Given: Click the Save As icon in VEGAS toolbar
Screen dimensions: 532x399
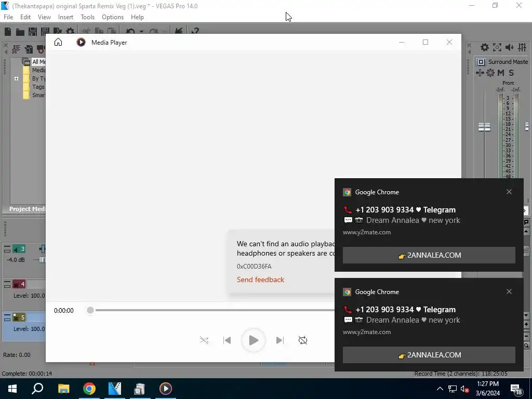Looking at the screenshot, I should click(x=45, y=32).
